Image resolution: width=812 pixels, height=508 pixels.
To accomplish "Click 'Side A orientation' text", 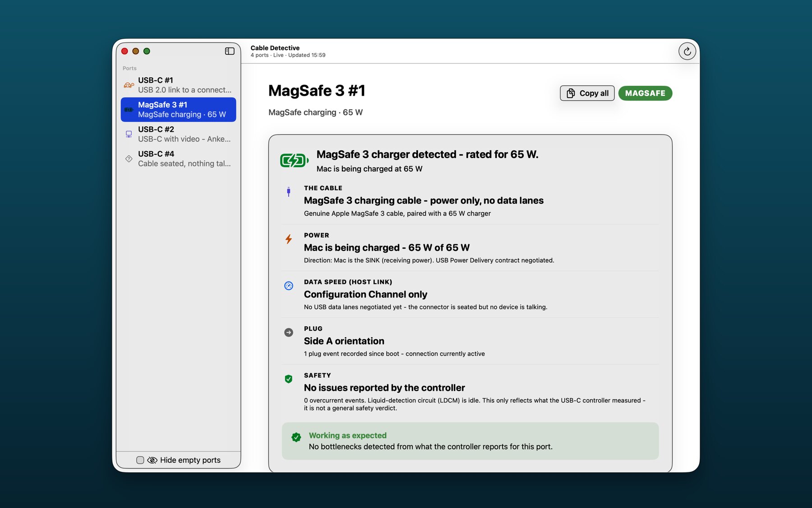I will [x=344, y=341].
